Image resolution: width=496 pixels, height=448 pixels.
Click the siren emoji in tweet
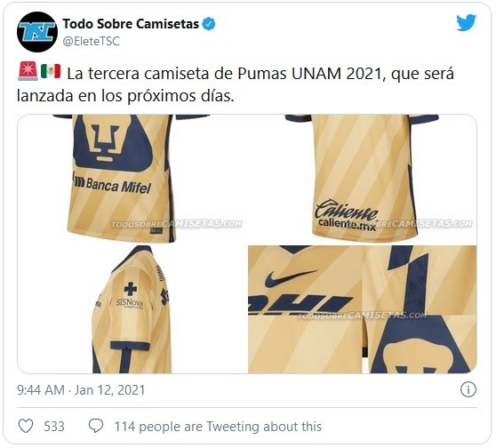28,71
